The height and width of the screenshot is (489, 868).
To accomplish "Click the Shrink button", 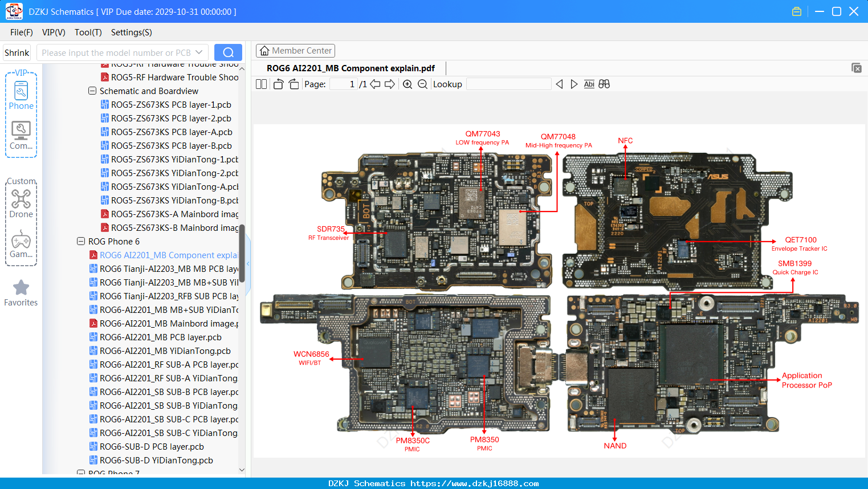I will (17, 52).
